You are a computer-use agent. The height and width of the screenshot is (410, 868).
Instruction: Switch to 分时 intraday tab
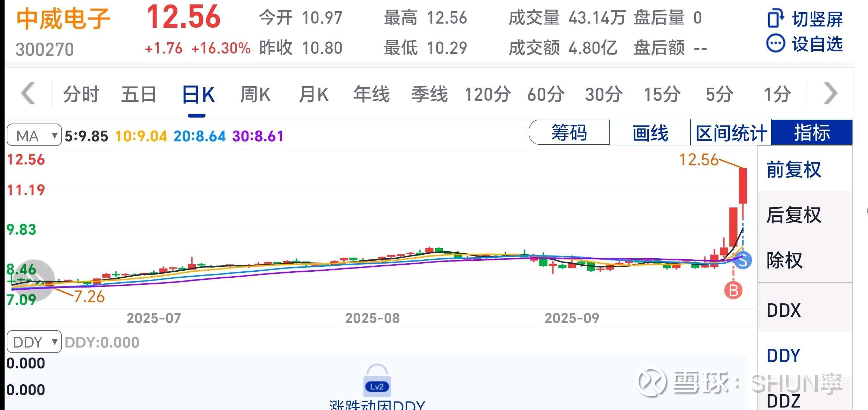coord(81,94)
